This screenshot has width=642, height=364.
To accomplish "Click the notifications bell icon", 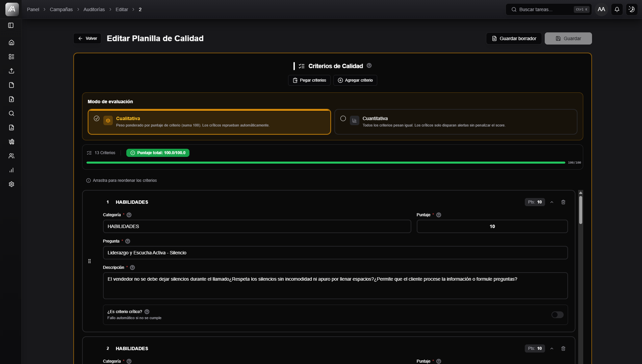I will (617, 9).
